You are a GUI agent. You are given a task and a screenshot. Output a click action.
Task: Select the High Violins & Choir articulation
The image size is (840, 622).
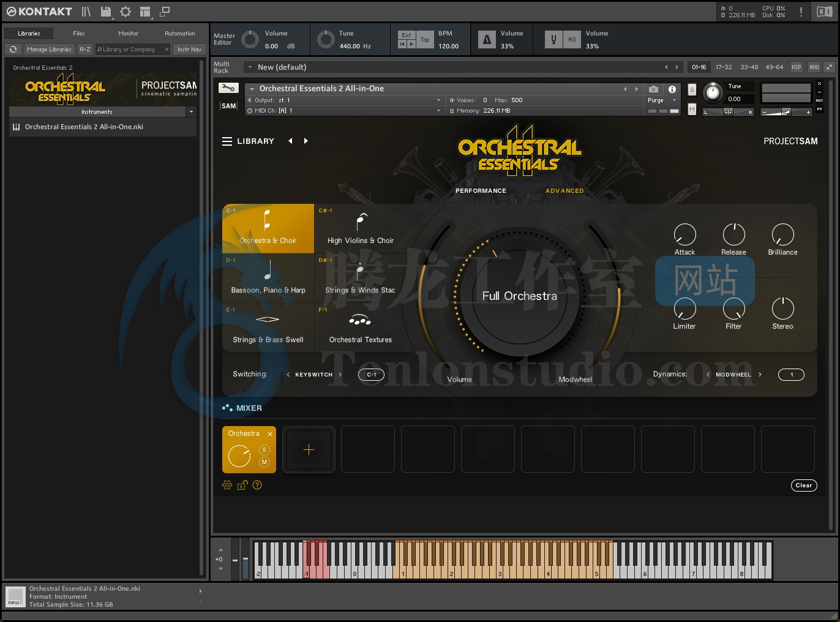(361, 229)
